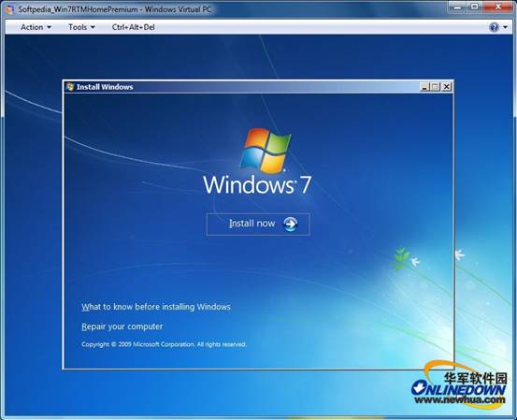Minimize the Windows Virtual PC window
Viewport: 517px width, 420px height.
[x=458, y=7]
